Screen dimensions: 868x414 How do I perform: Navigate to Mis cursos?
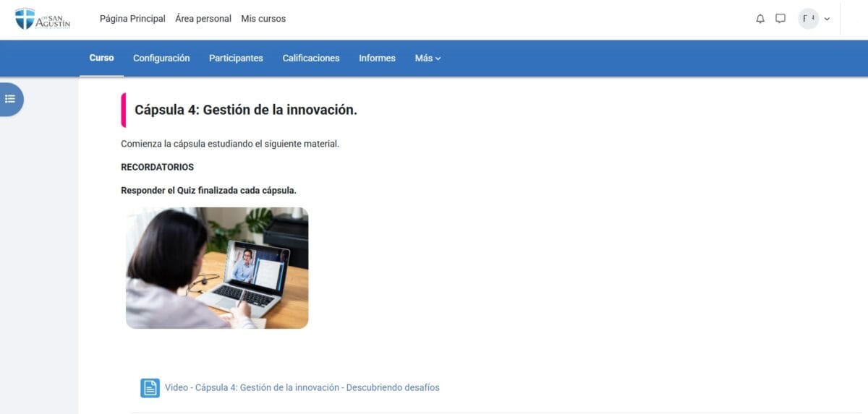(x=263, y=19)
